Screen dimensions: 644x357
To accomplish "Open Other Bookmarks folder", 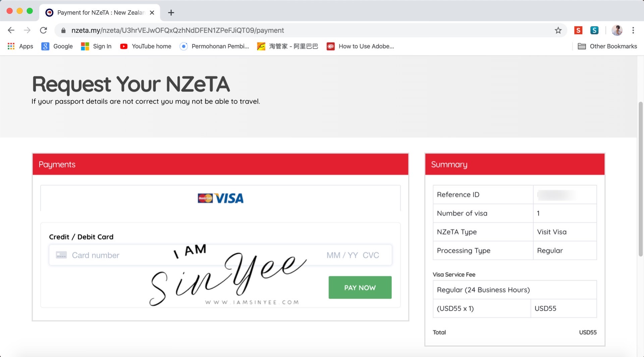I will tap(607, 46).
